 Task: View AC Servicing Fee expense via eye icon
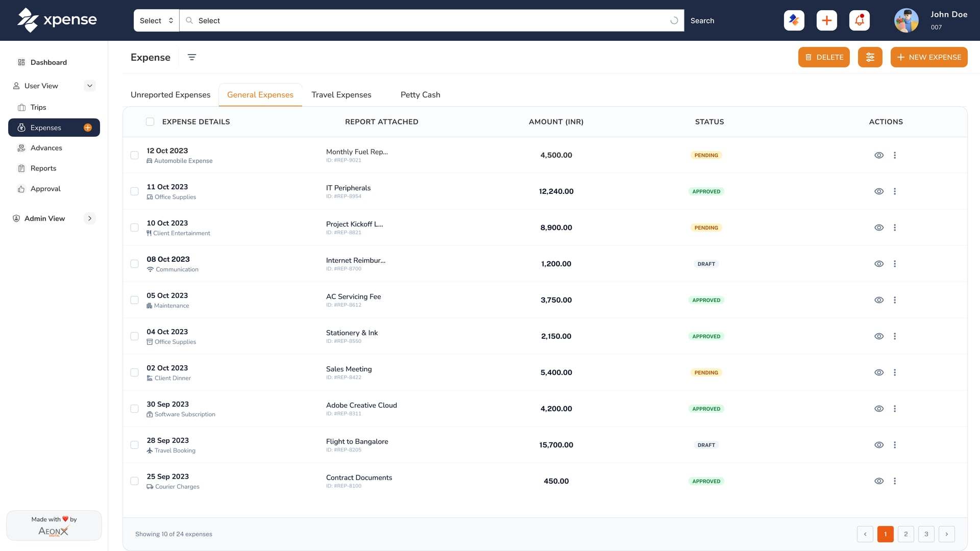point(879,300)
